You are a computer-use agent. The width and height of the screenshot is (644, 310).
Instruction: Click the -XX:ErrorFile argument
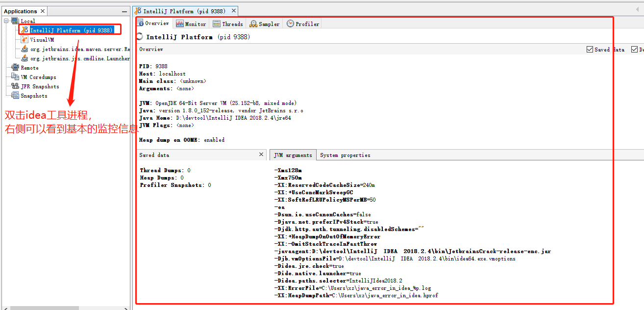tap(352, 288)
